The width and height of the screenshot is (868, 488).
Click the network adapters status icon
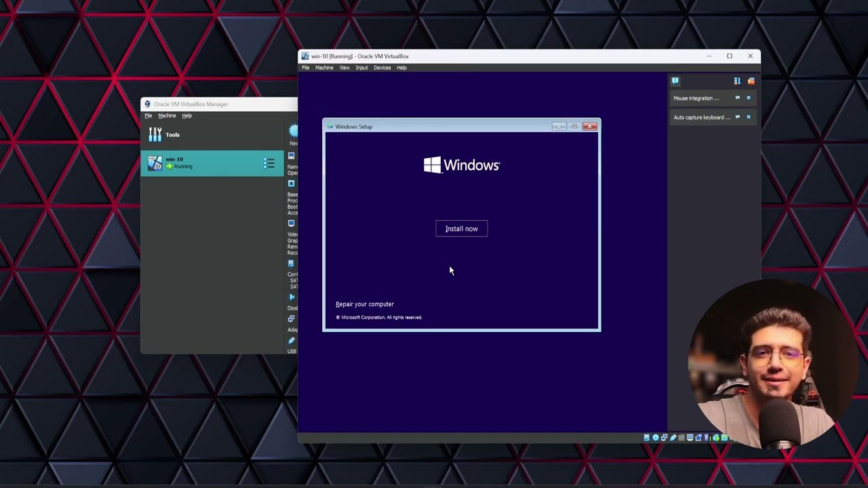pyautogui.click(x=664, y=438)
